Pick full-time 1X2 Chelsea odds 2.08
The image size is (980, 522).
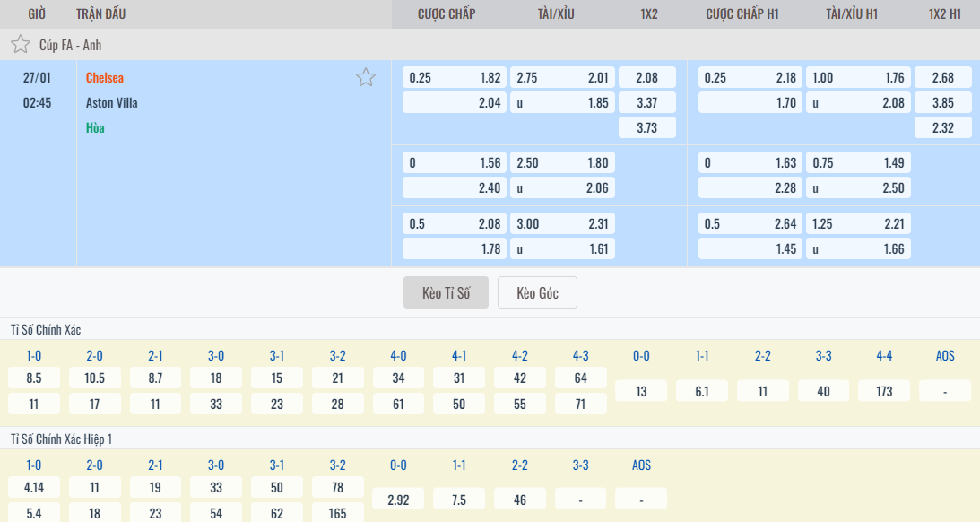pyautogui.click(x=646, y=77)
